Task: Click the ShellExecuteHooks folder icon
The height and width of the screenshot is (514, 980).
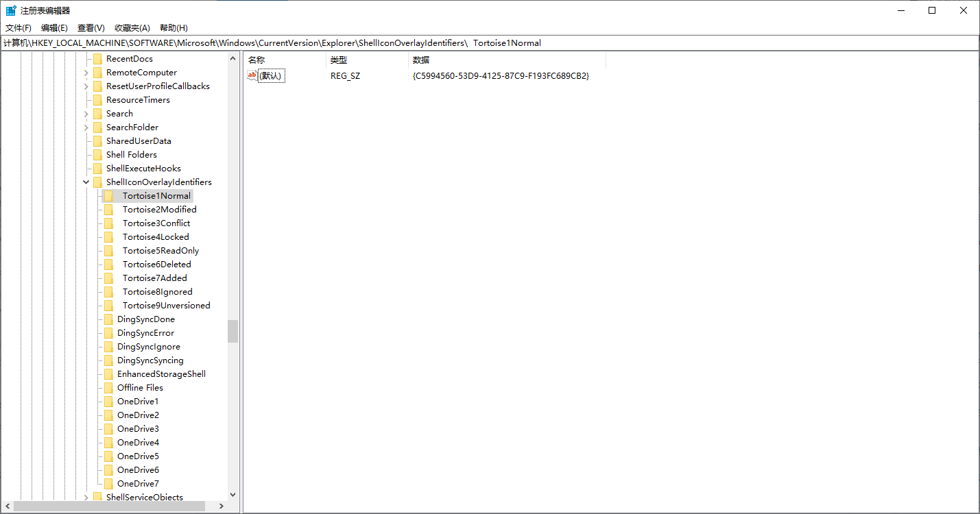Action: (x=97, y=169)
